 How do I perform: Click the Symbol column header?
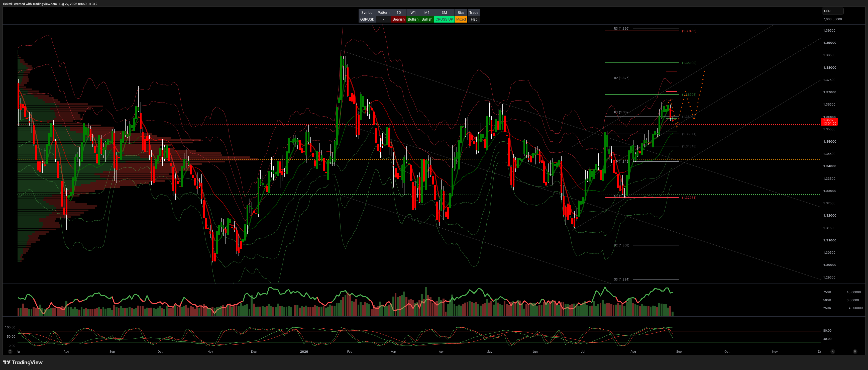[x=367, y=13]
